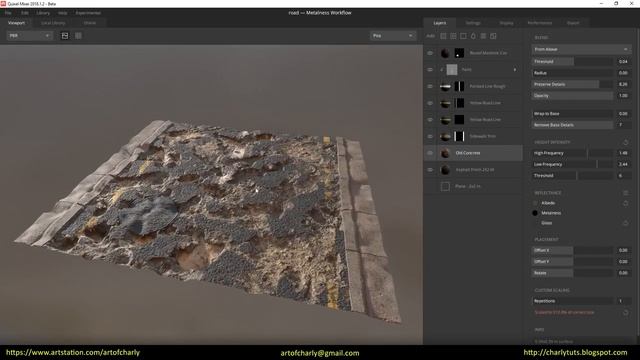
Task: Select the Viewport tab
Action: (16, 23)
